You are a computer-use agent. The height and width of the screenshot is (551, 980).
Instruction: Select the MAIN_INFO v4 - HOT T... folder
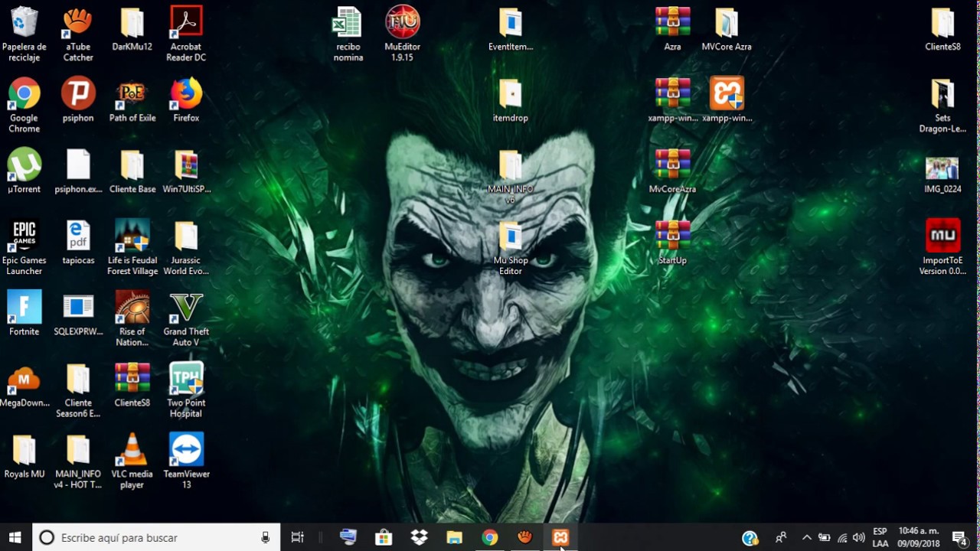(78, 461)
